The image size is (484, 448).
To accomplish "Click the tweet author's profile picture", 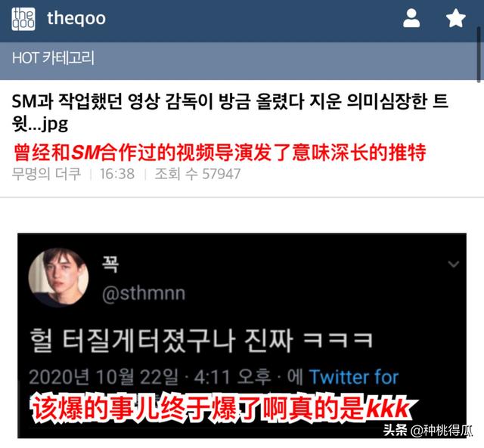I will [x=59, y=277].
